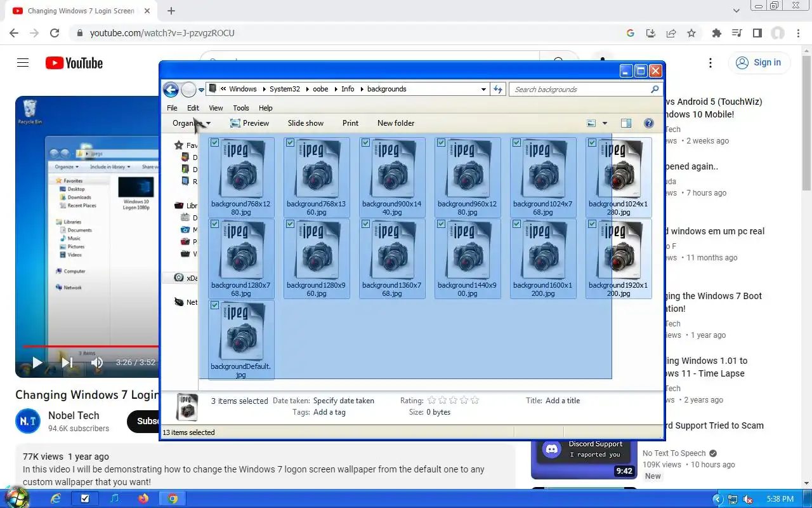Open recent pages dropdown beside forward button
Viewport: 812px width, 508px height.
coord(201,90)
